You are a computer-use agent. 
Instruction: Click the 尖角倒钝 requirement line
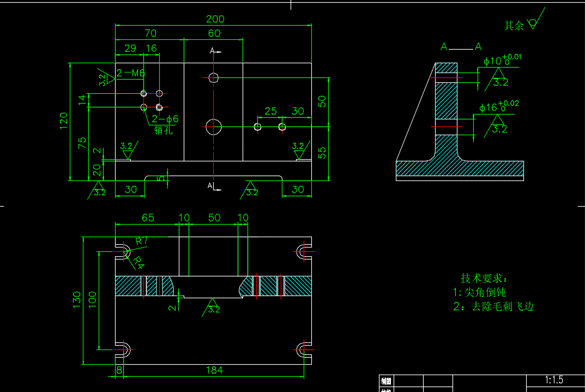point(480,292)
